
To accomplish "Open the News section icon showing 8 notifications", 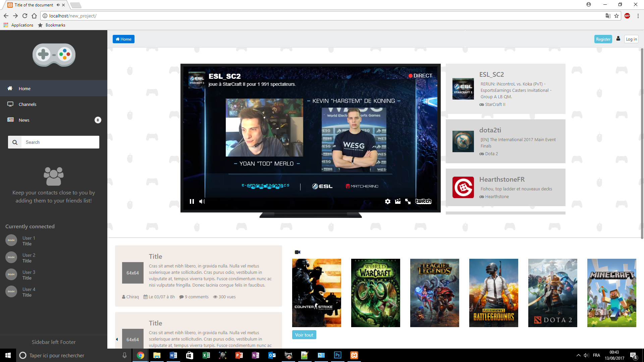I will point(10,120).
